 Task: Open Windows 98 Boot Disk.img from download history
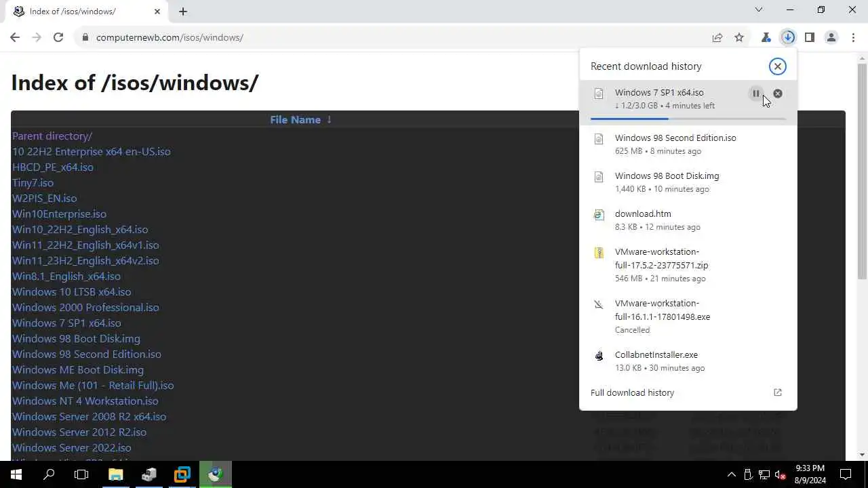pyautogui.click(x=688, y=182)
